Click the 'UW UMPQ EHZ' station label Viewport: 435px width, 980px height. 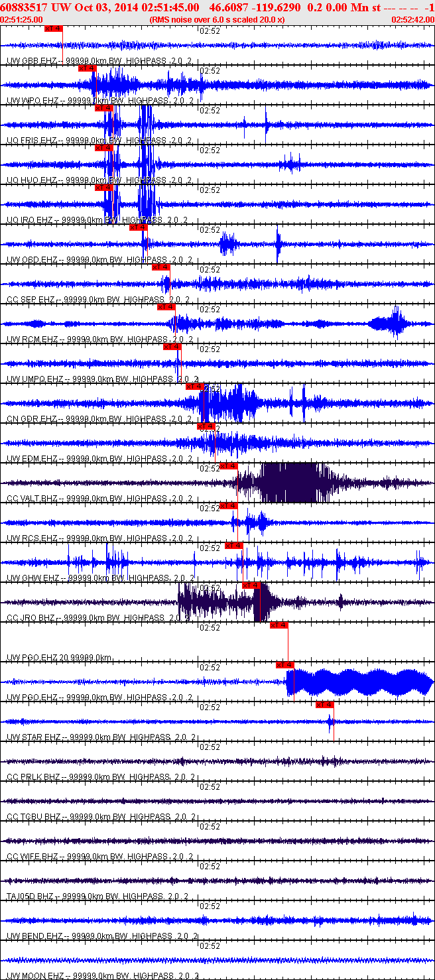(35, 379)
